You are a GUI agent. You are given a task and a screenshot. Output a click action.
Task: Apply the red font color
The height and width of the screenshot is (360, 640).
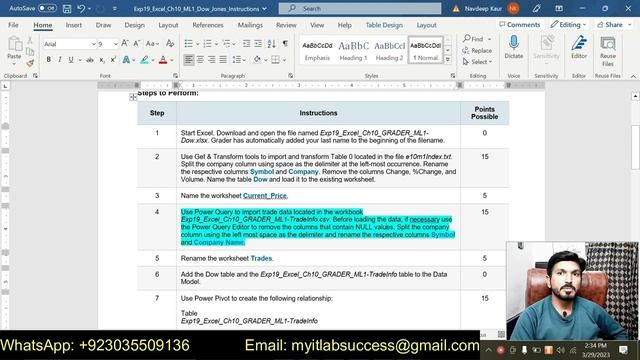click(163, 60)
